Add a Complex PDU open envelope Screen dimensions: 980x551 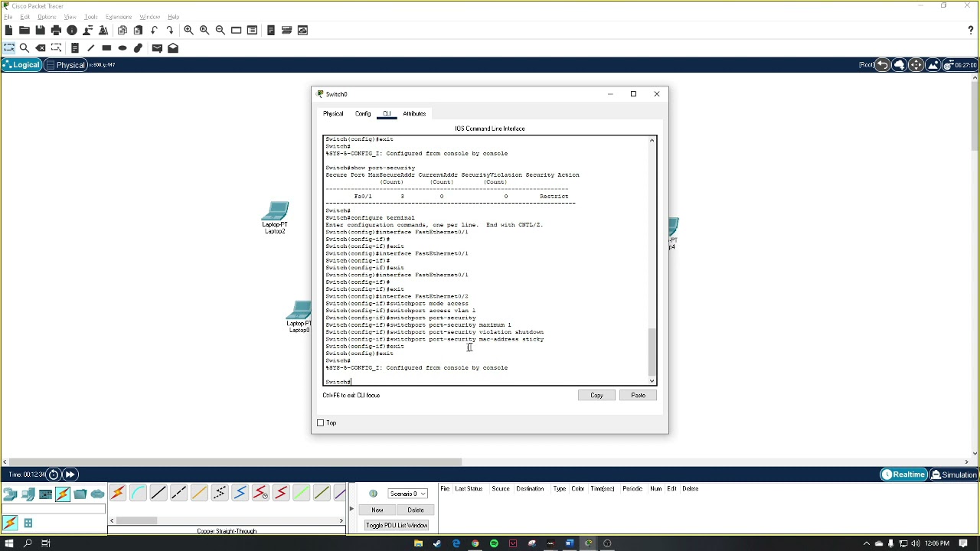coord(173,48)
